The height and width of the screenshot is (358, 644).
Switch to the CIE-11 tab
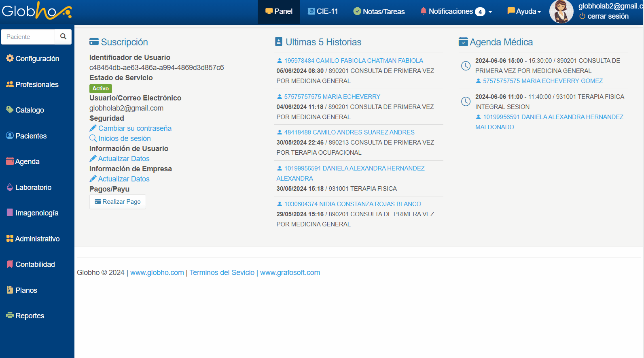click(323, 11)
